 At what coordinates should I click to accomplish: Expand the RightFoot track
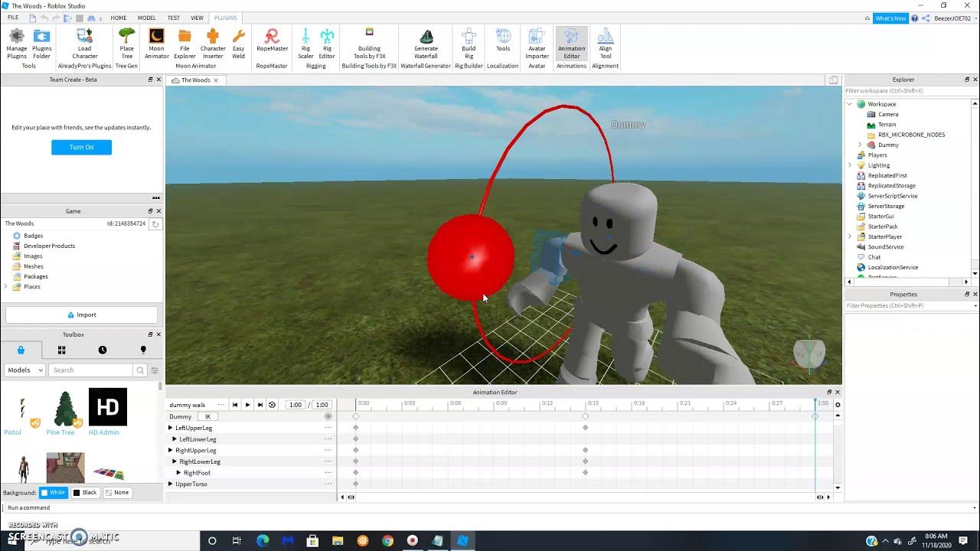point(178,473)
